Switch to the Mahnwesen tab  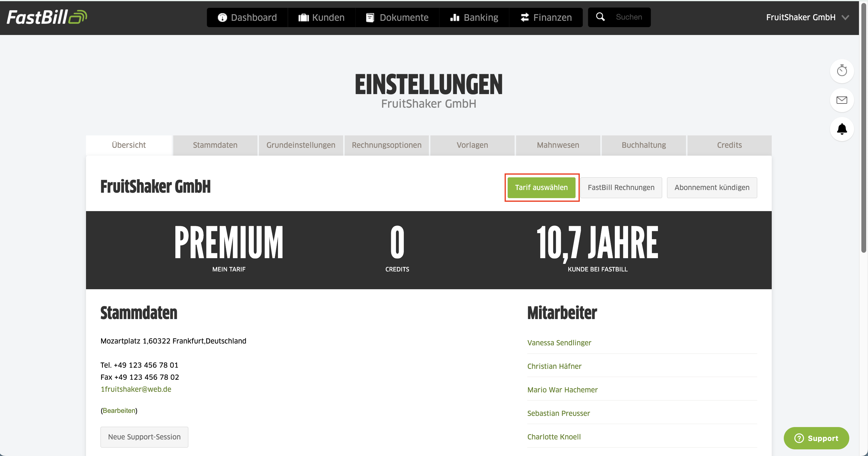pyautogui.click(x=558, y=145)
